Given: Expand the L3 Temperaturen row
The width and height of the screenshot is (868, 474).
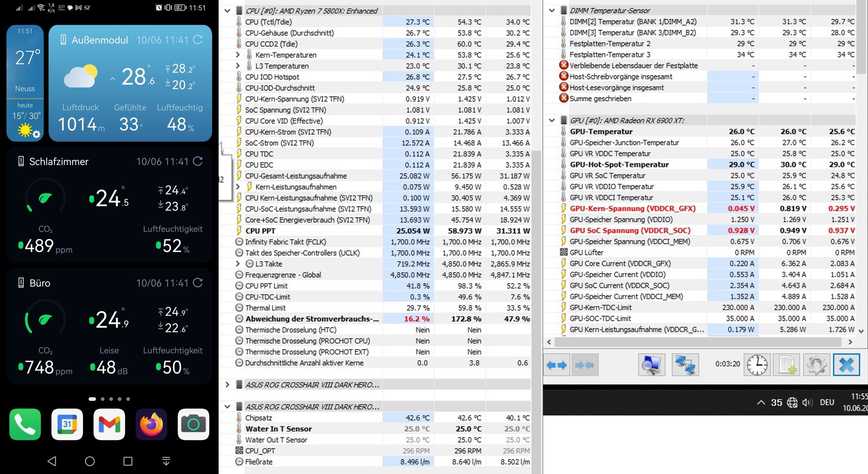Looking at the screenshot, I should [238, 66].
